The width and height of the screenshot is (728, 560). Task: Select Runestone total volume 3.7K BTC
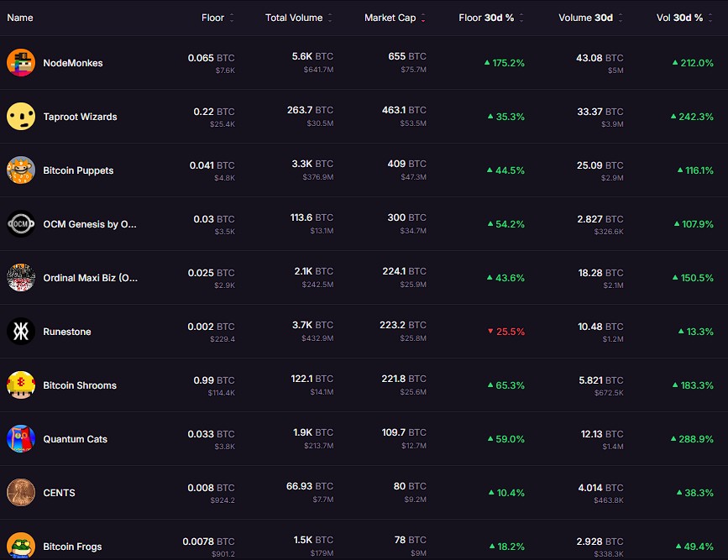coord(312,325)
